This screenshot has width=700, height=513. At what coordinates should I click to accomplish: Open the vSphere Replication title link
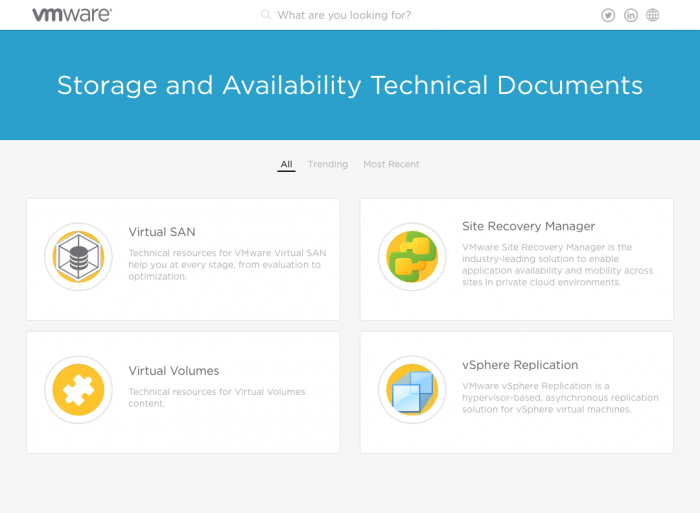tap(520, 365)
